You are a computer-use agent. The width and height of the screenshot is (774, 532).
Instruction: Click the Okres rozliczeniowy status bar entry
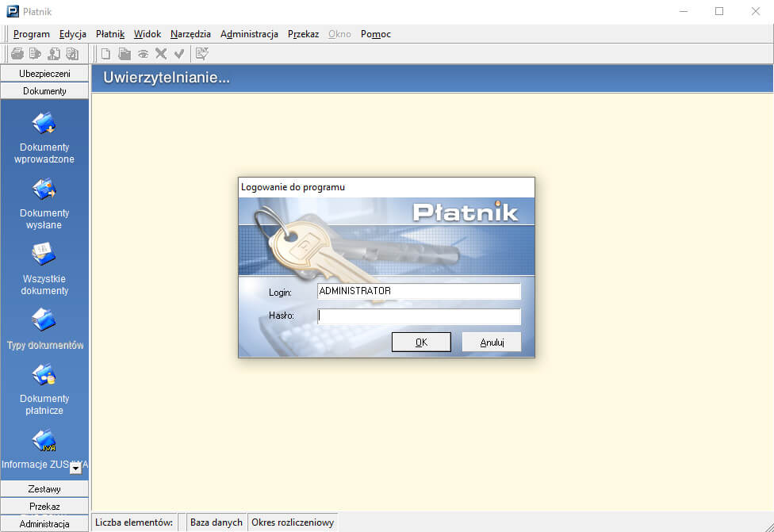pyautogui.click(x=293, y=522)
